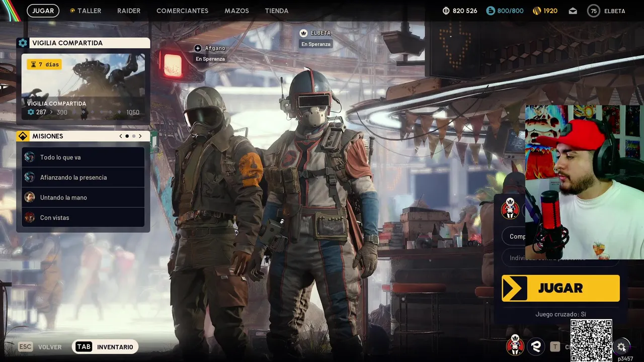Open the RAIDER tab

(129, 11)
